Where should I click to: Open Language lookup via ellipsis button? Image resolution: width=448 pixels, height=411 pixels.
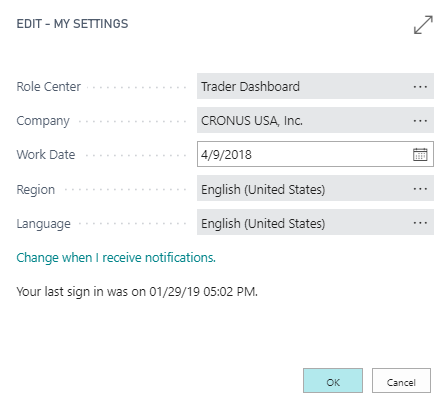tap(420, 223)
